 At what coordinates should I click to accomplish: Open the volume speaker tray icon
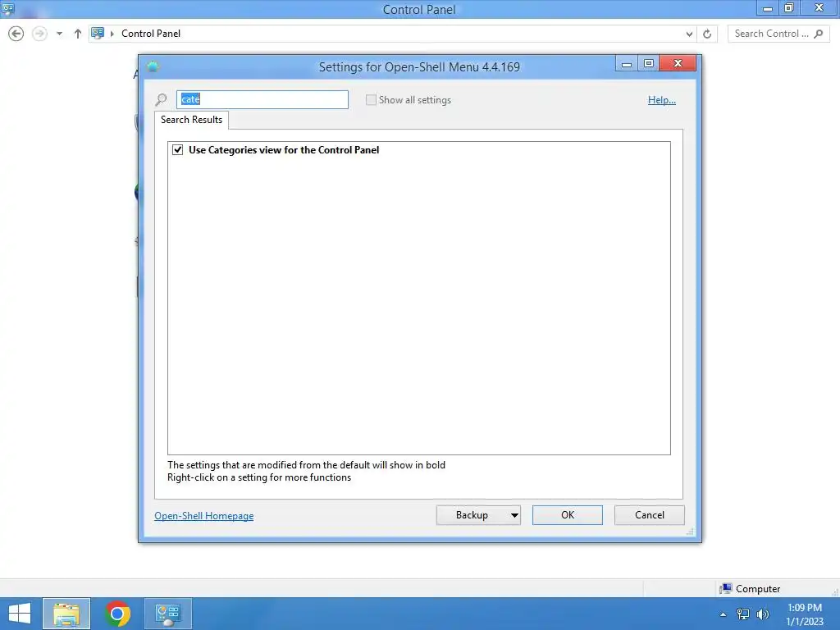763,614
